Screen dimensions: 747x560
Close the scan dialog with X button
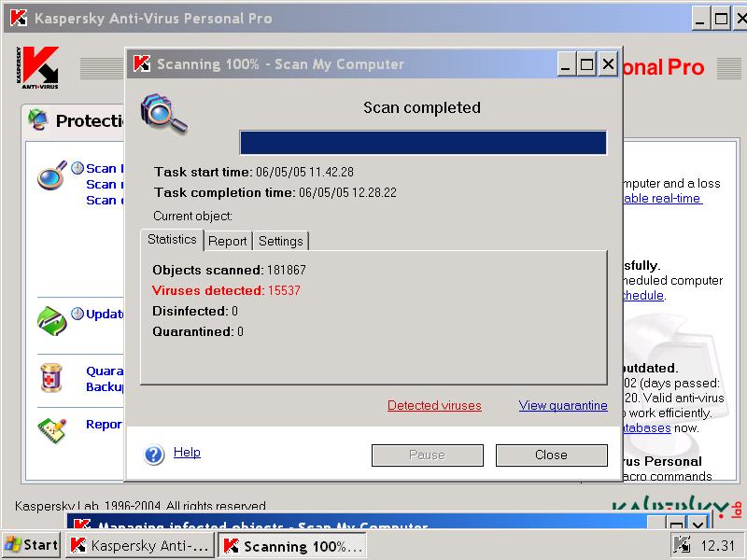click(608, 63)
